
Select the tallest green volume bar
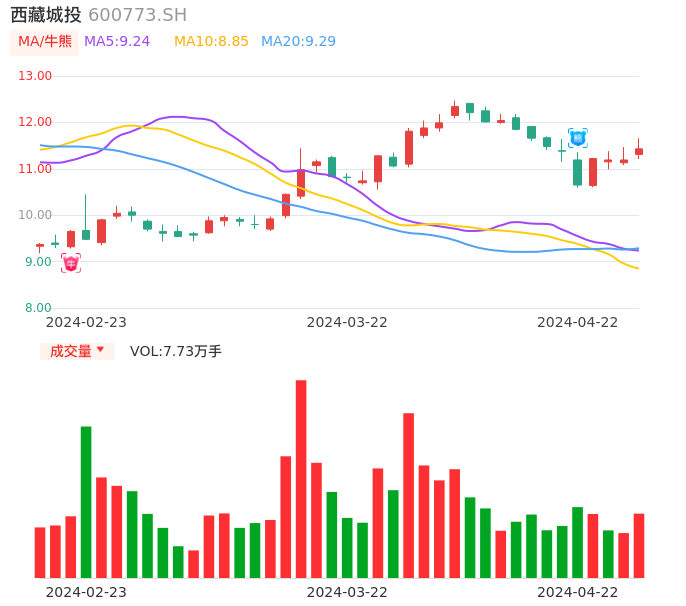(86, 501)
